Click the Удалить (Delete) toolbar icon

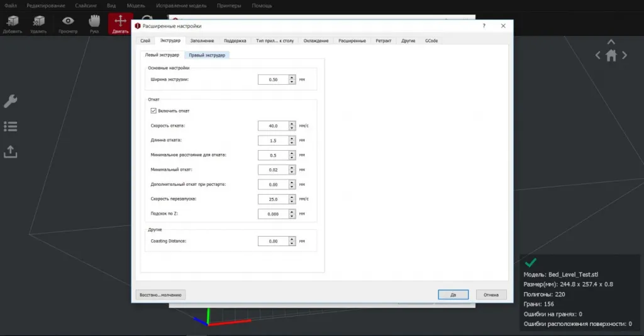click(39, 23)
